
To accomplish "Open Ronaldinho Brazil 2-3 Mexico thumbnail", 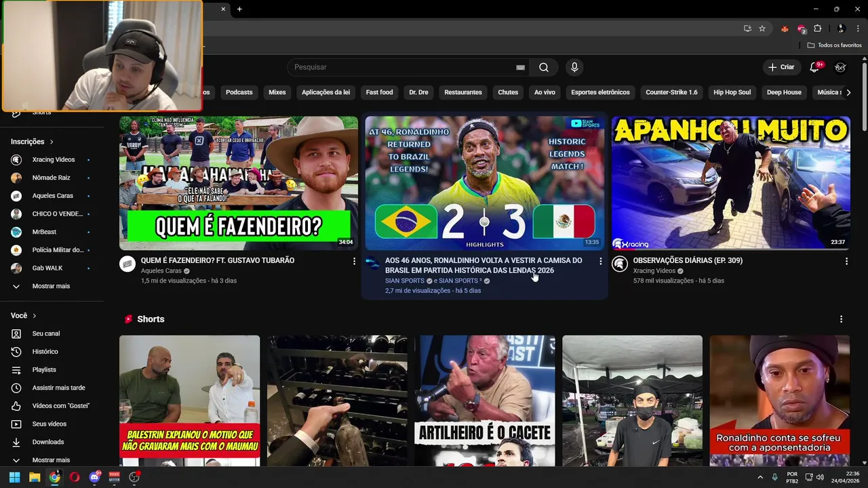I will click(484, 183).
